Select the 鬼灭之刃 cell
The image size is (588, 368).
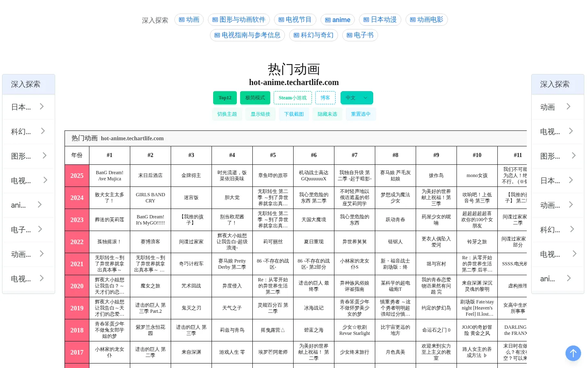191,308
